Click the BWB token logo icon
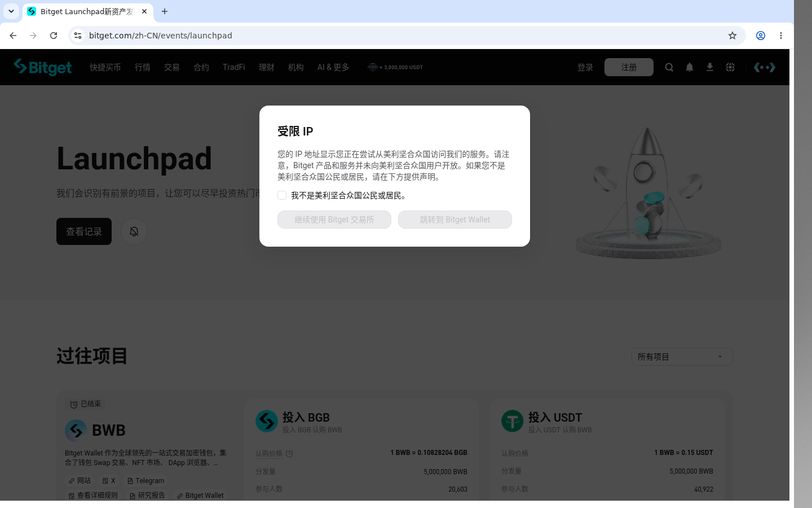 click(76, 430)
